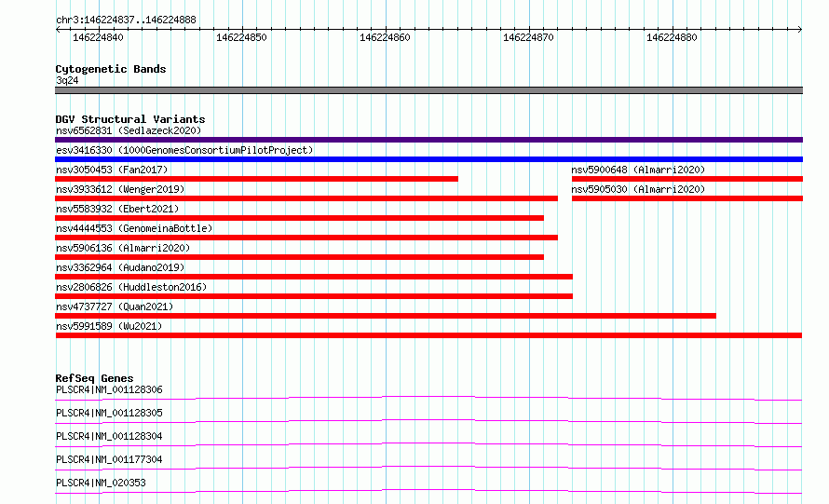Click ruler position 146224880

(672, 37)
